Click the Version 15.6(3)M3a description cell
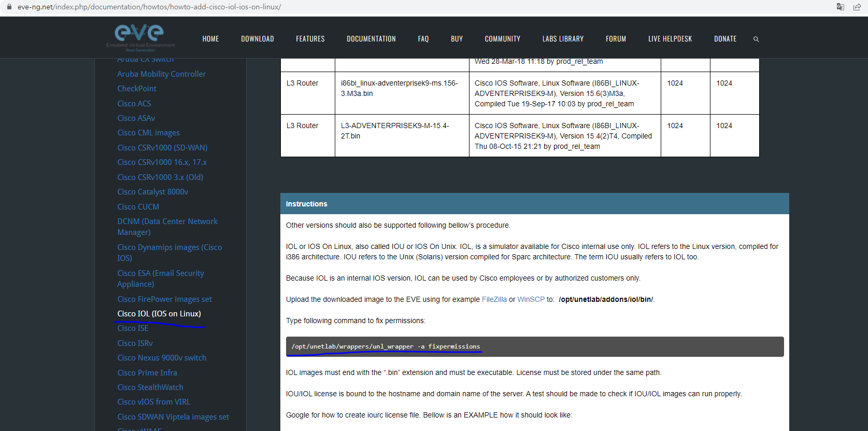This screenshot has width=868, height=431. 565,93
